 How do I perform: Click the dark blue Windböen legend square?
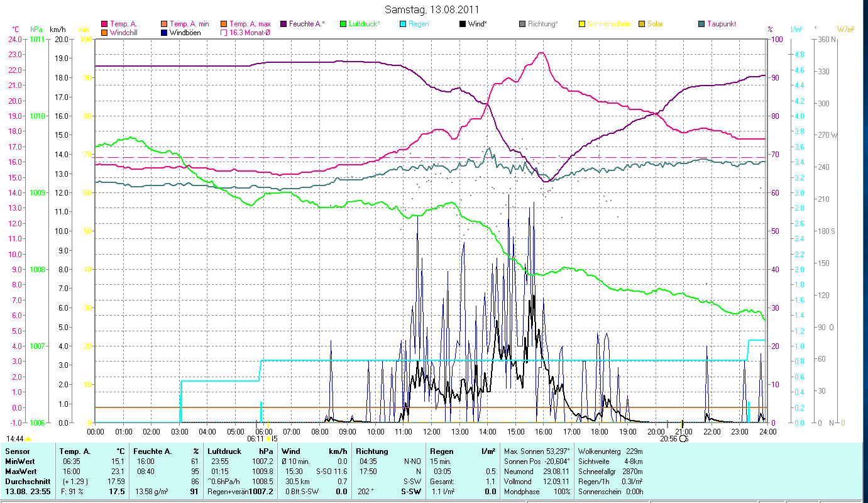[164, 32]
